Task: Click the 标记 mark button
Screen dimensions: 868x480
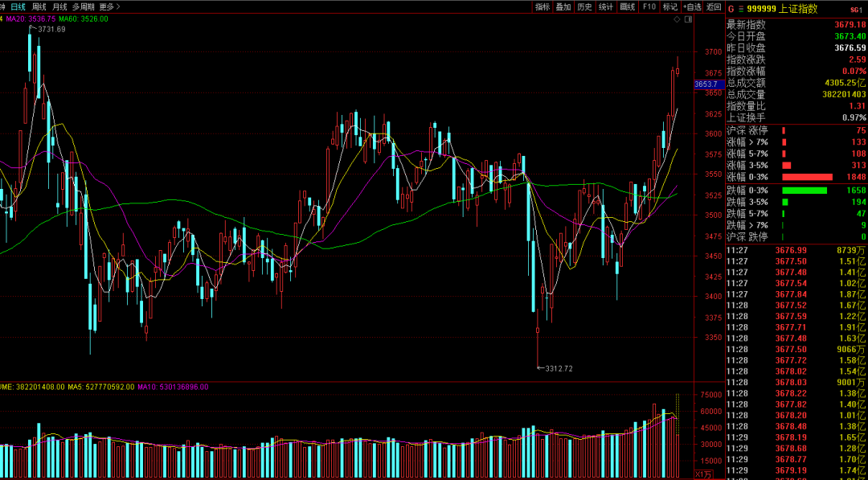Action: tap(669, 6)
